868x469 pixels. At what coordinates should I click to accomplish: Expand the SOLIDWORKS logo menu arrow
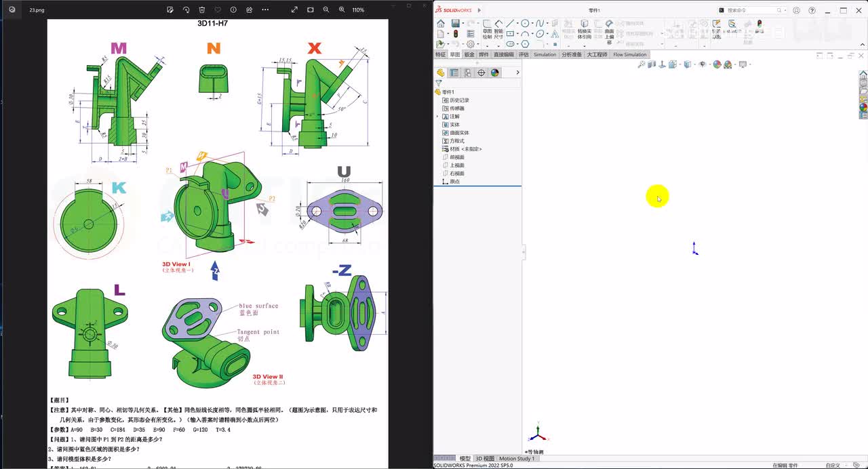click(479, 10)
